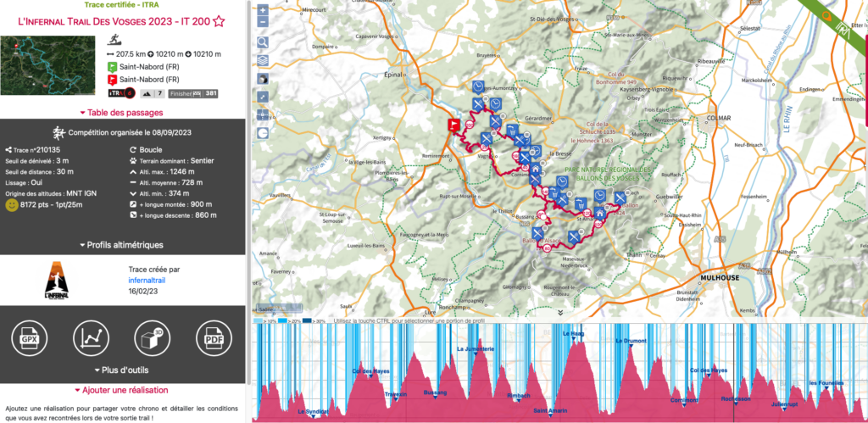Viewport: 868px width, 423px height.
Task: Click the Travexin label on elevation profile
Action: (396, 394)
